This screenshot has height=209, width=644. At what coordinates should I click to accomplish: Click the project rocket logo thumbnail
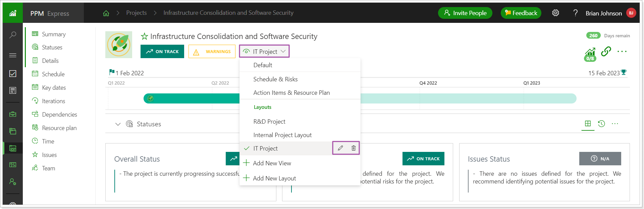click(x=119, y=45)
